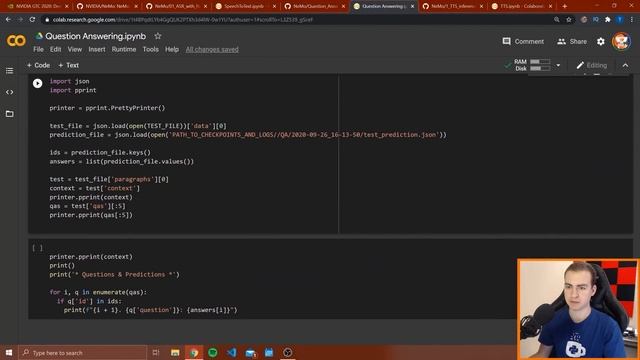This screenshot has width=640, height=360.
Task: Open Visual Studio Code from taskbar
Action: (x=231, y=353)
